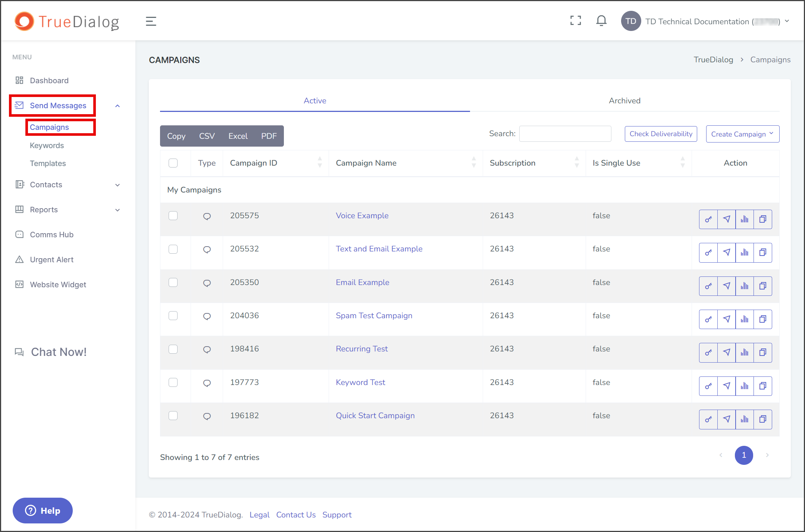The image size is (805, 532).
Task: Open the bar chart icon for Spam Test Campaign
Action: coord(745,319)
